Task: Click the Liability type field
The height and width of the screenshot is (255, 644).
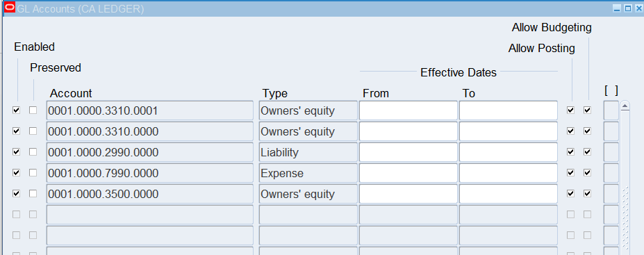Action: tap(308, 152)
